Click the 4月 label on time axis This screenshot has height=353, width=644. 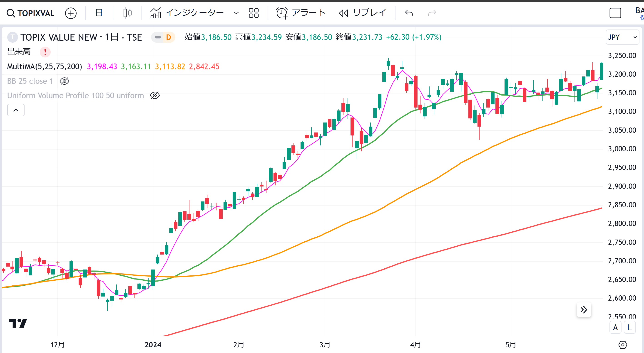pos(415,345)
